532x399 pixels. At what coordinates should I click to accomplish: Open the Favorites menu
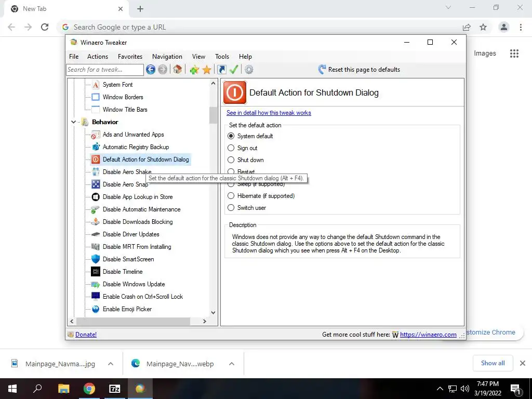tap(130, 57)
